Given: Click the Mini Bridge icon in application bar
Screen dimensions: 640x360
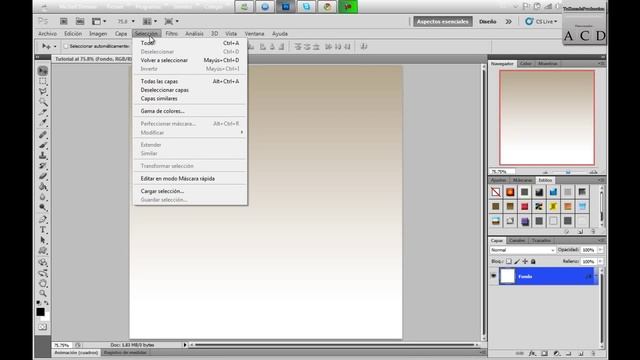Looking at the screenshot, I should (80, 21).
